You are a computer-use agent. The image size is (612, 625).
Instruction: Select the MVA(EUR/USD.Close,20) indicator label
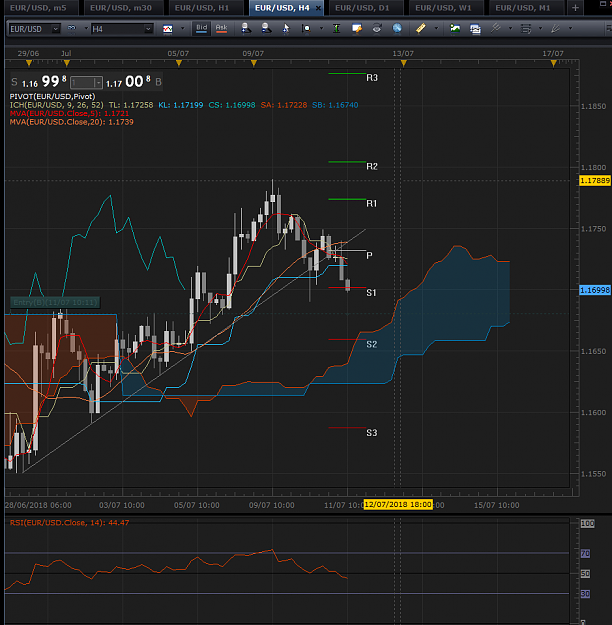tap(71, 122)
